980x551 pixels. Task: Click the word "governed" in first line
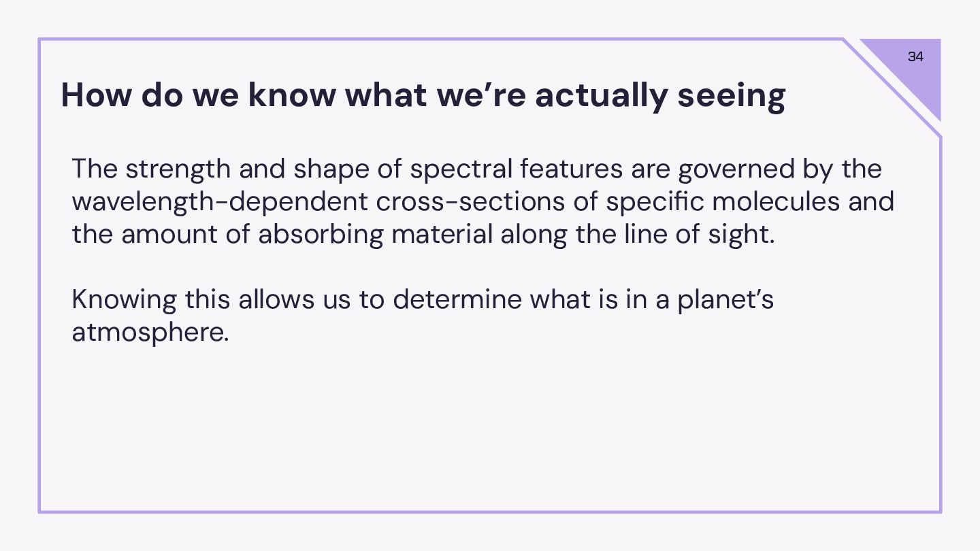(x=736, y=169)
